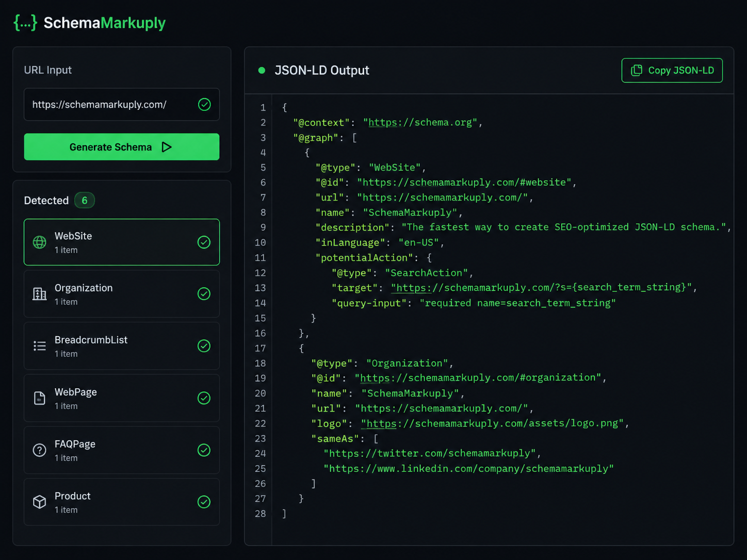The image size is (747, 560).
Task: Click the Detected count badge 6
Action: (85, 200)
